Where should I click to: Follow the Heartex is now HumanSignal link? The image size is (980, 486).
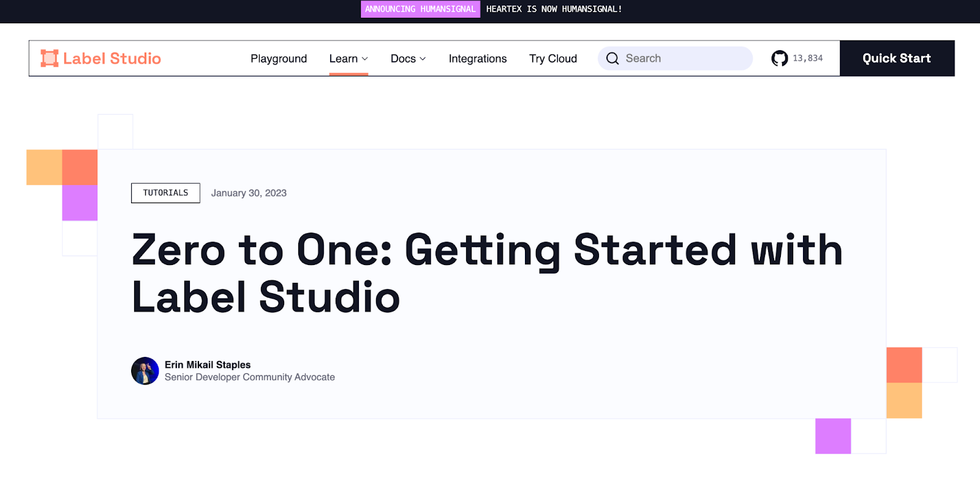point(554,9)
